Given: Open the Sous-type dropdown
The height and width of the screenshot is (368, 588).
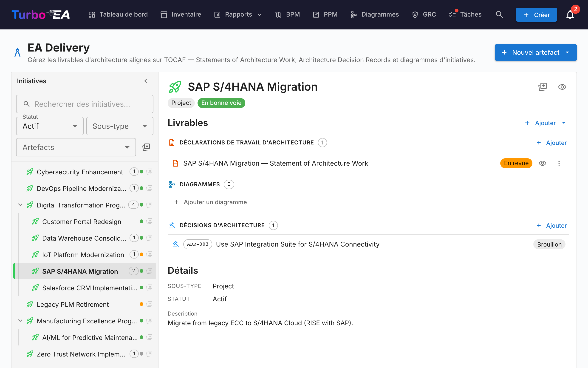Looking at the screenshot, I should (x=120, y=126).
